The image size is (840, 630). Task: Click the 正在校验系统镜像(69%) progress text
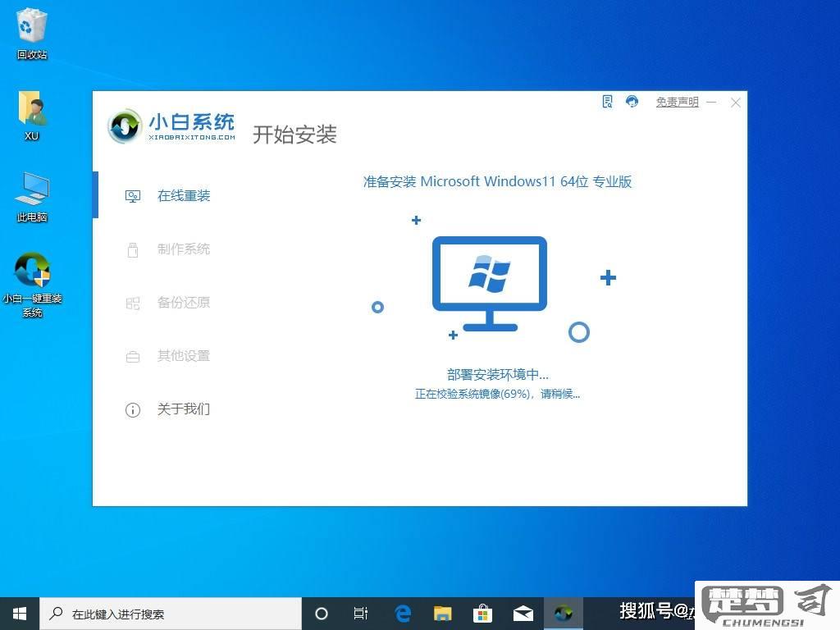[497, 395]
